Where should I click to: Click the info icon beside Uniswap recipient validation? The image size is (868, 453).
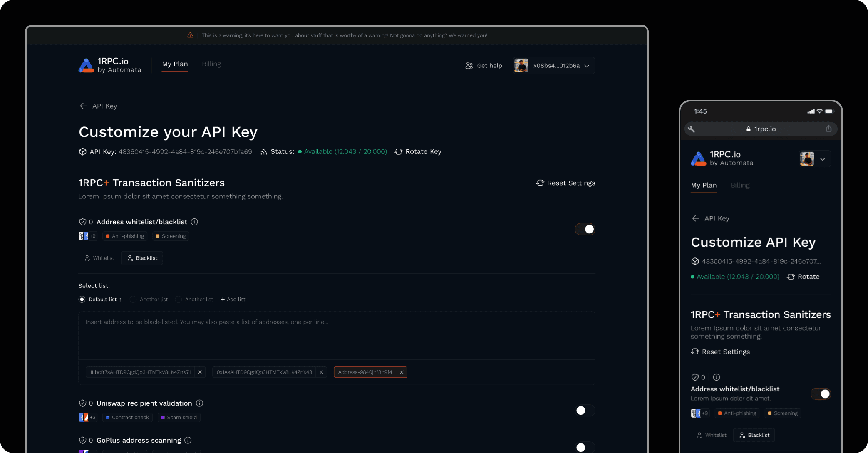click(x=199, y=403)
